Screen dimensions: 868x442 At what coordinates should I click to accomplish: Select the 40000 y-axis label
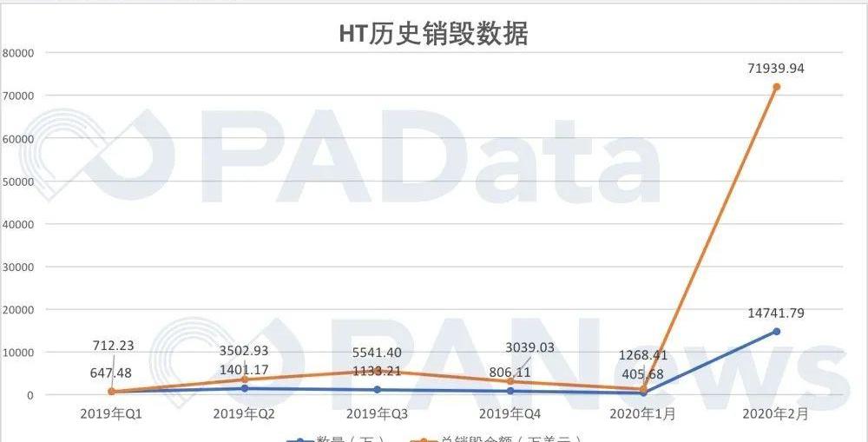(17, 224)
